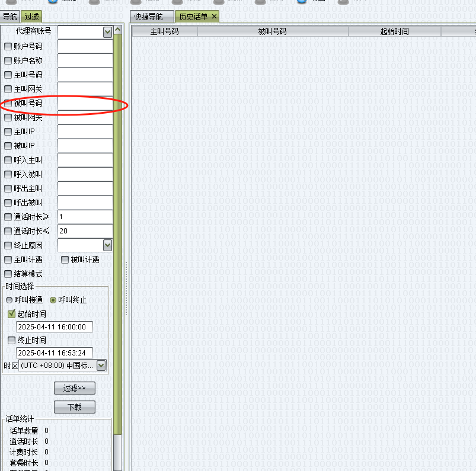The image size is (476, 471).
Task: Click the 起始时间 table column header
Action: tap(394, 31)
